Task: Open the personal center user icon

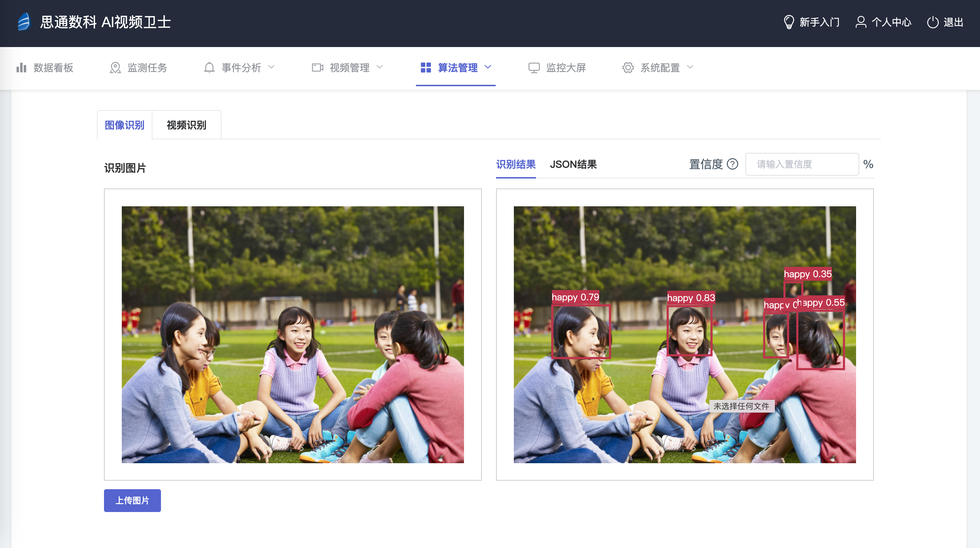Action: pos(861,22)
